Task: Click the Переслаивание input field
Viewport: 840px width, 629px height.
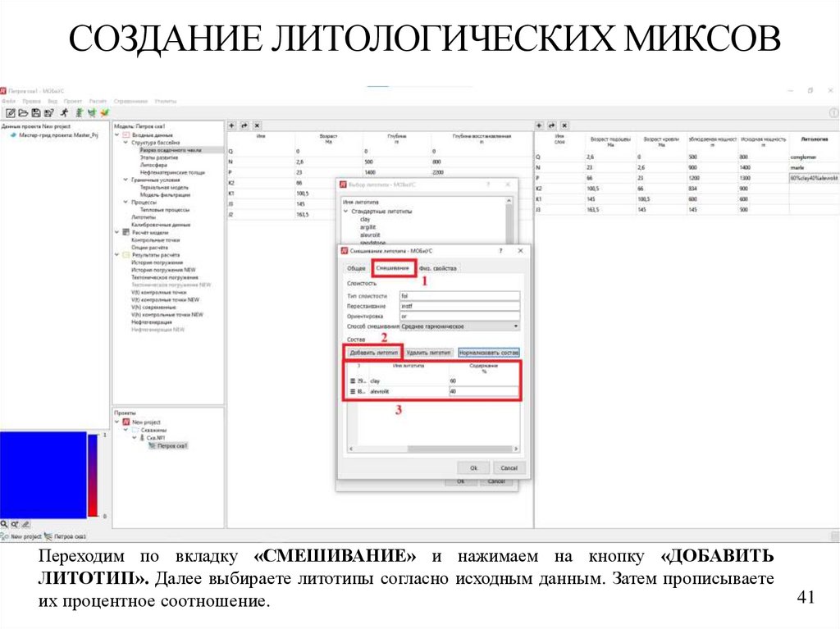Action: tap(459, 306)
